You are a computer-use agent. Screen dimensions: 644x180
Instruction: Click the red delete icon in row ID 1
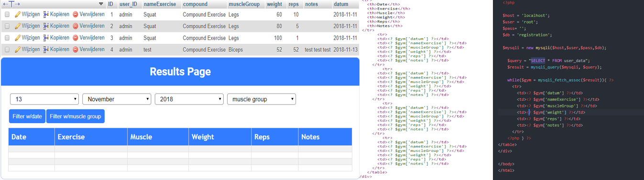75,14
